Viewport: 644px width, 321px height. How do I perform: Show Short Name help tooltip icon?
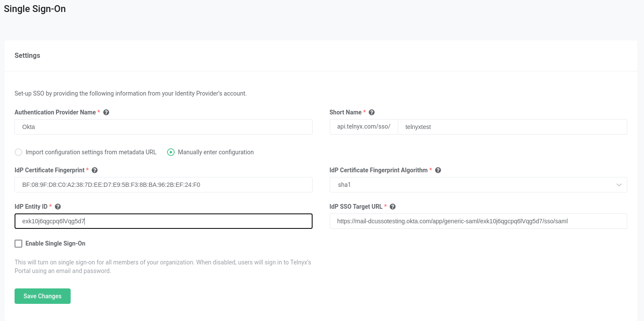coord(372,112)
